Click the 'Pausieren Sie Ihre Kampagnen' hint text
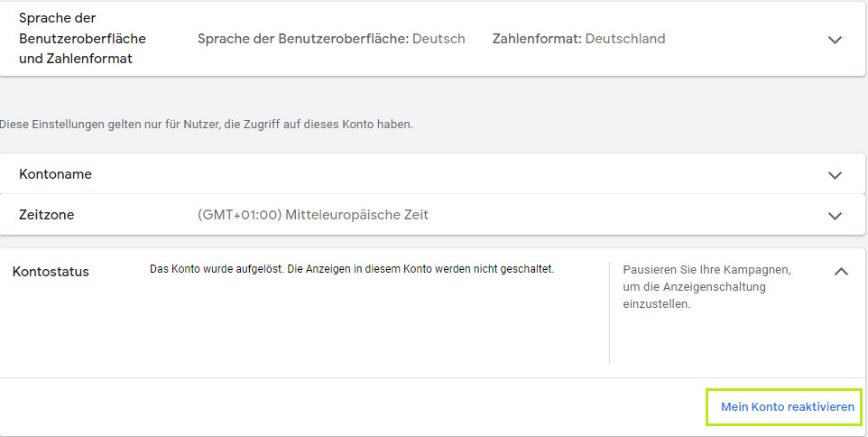Image resolution: width=868 pixels, height=437 pixels. pyautogui.click(x=706, y=287)
